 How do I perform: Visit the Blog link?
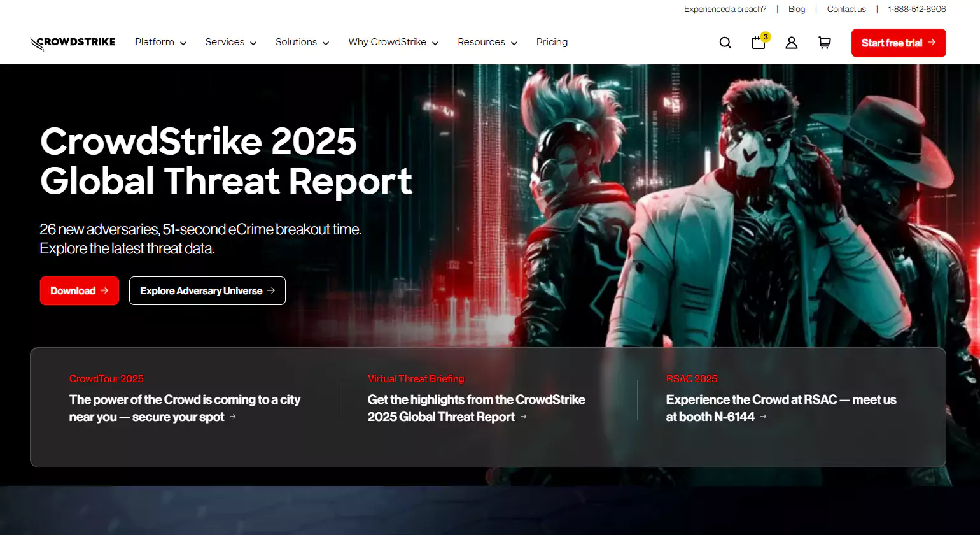[796, 9]
